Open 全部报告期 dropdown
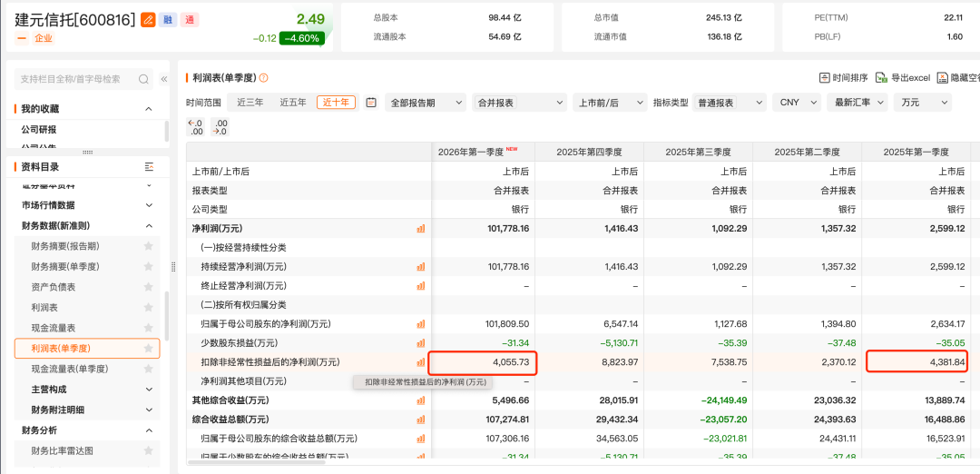The image size is (980, 474). click(426, 103)
